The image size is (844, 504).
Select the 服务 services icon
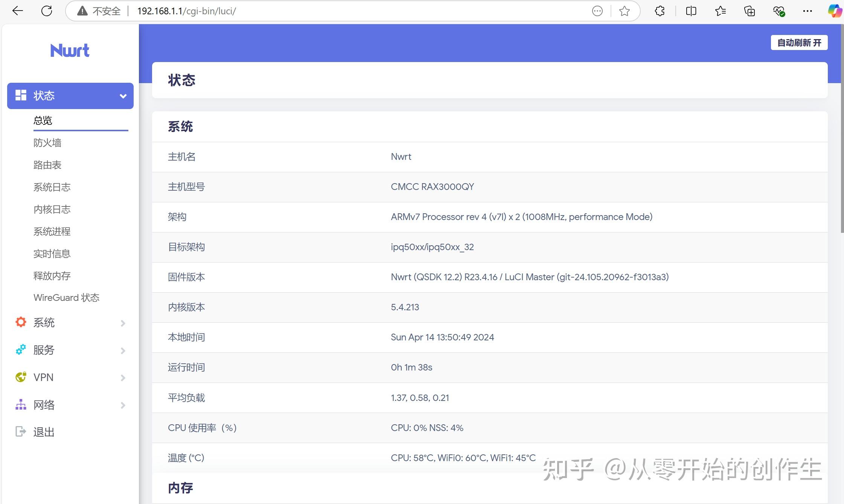pyautogui.click(x=20, y=350)
